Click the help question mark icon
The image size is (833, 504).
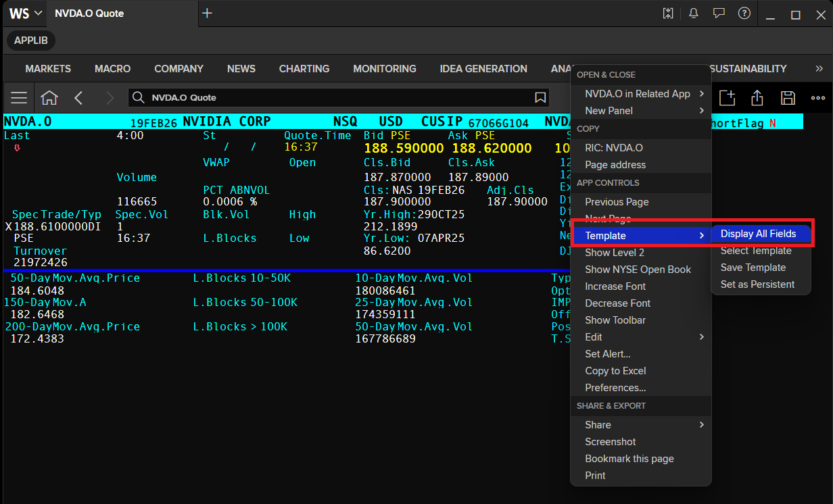(x=744, y=14)
